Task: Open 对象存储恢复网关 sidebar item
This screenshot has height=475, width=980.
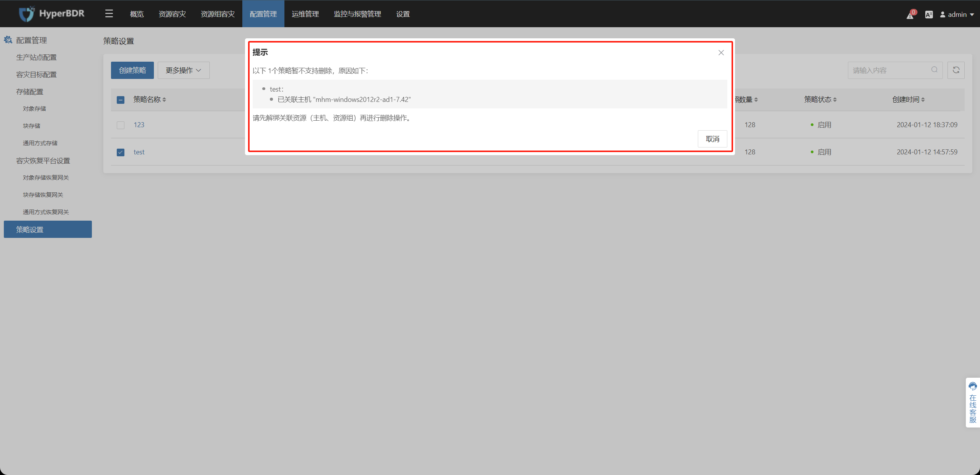Action: pyautogui.click(x=46, y=177)
